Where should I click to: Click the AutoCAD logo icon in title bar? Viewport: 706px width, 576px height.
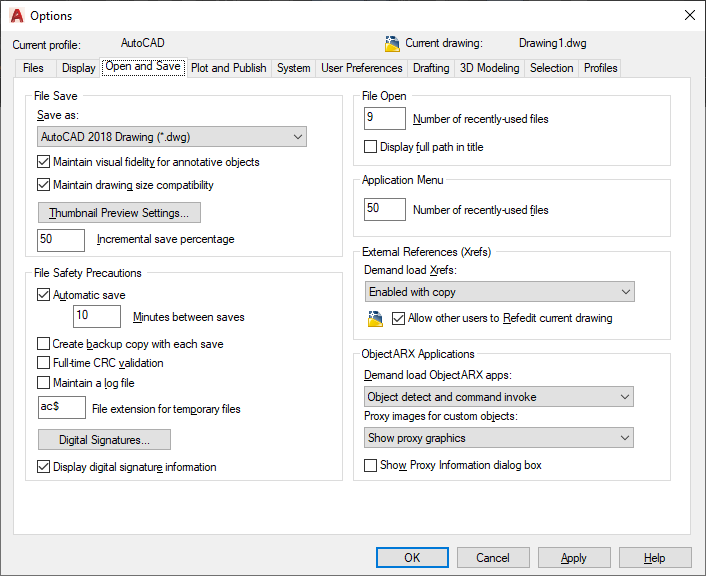[17, 15]
